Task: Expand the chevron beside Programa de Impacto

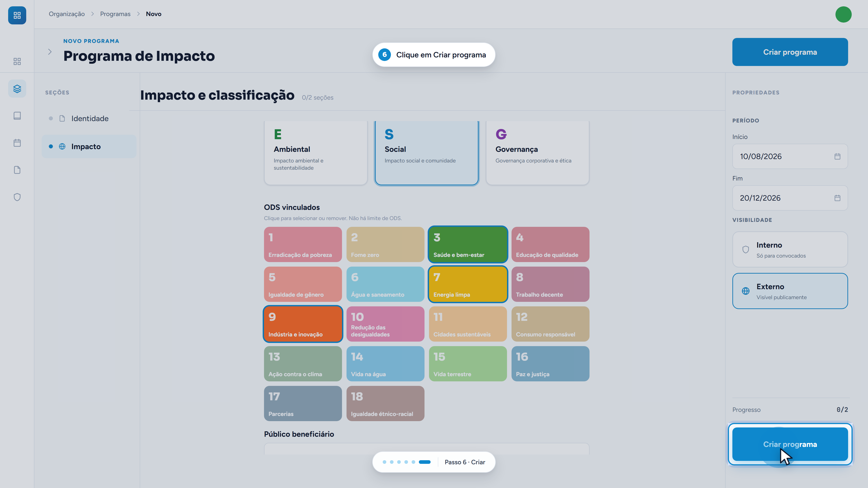Action: [50, 52]
